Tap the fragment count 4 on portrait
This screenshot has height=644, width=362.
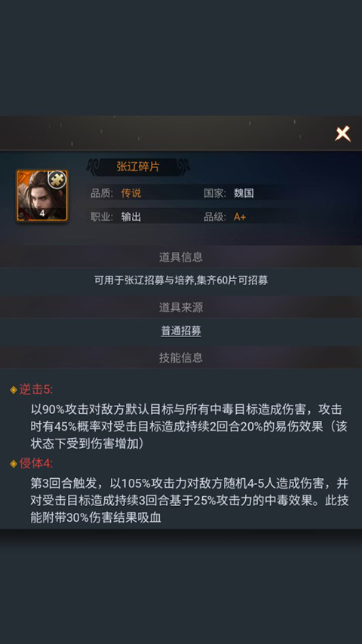(42, 213)
